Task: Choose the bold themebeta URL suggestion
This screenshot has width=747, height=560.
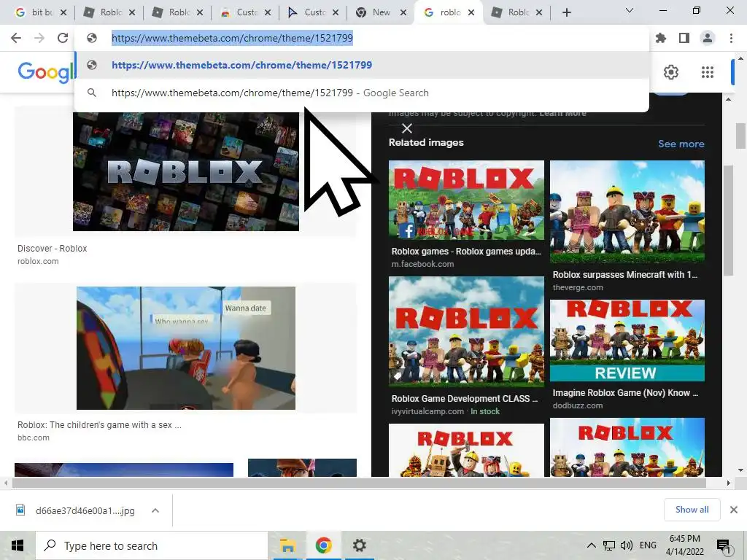Action: (x=362, y=65)
